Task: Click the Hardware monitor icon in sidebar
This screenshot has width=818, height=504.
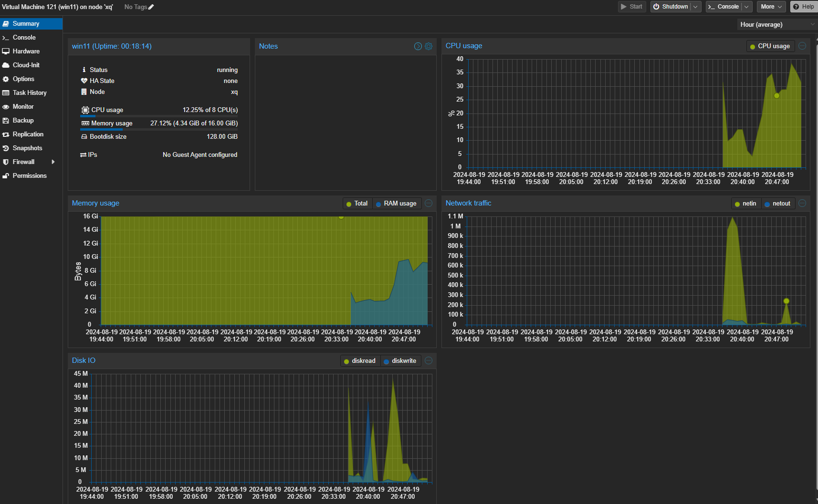Action: (6, 51)
